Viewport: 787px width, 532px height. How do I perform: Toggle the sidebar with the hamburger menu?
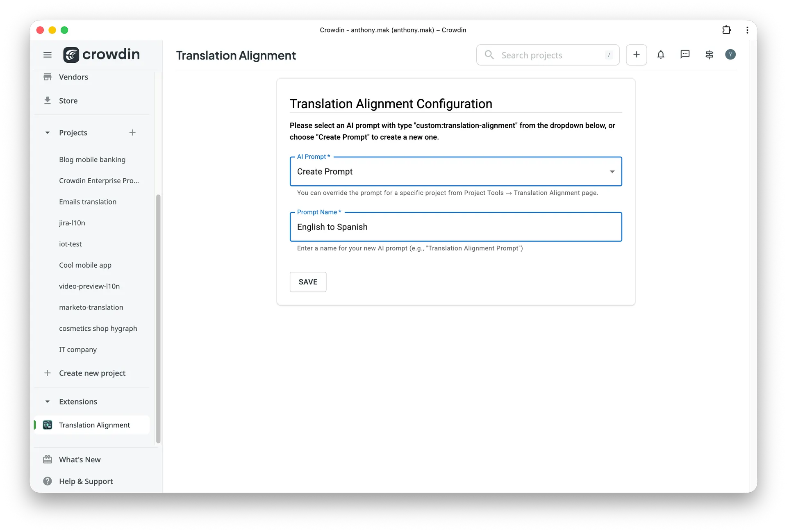(48, 55)
